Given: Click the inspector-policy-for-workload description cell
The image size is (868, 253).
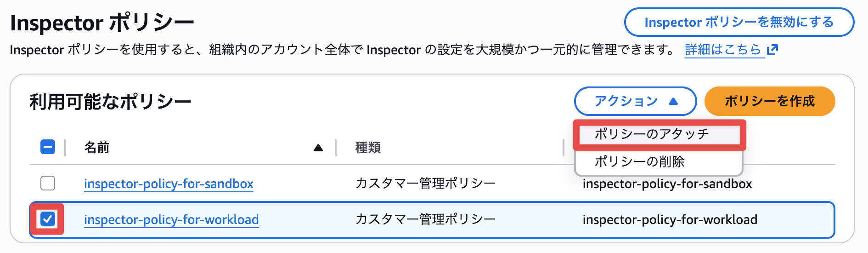Looking at the screenshot, I should click(670, 220).
